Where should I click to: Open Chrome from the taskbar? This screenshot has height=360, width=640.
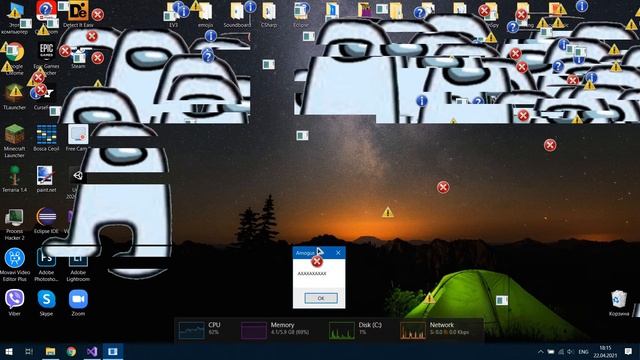point(71,351)
